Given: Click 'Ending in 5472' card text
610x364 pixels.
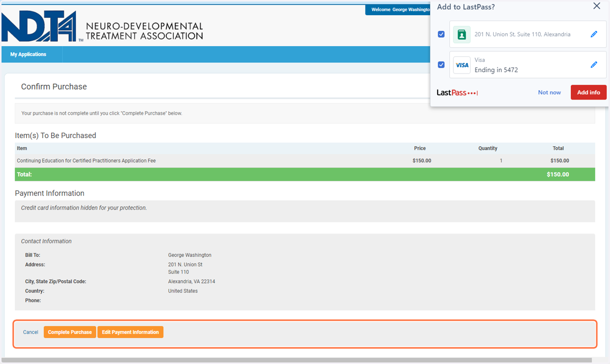Looking at the screenshot, I should click(x=496, y=70).
